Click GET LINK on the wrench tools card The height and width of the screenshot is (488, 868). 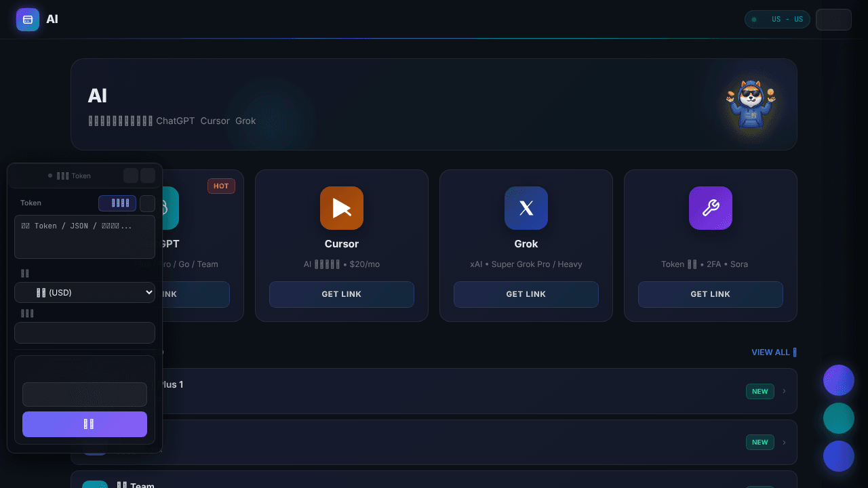[x=711, y=294]
